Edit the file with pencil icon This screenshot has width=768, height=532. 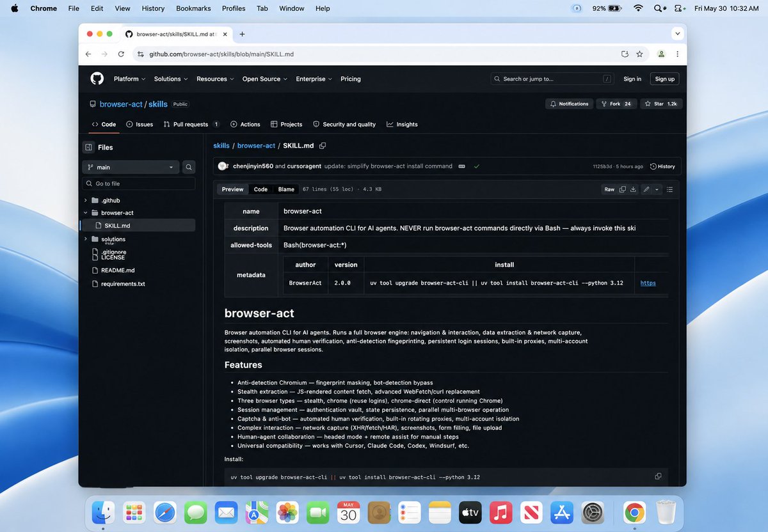click(x=646, y=189)
